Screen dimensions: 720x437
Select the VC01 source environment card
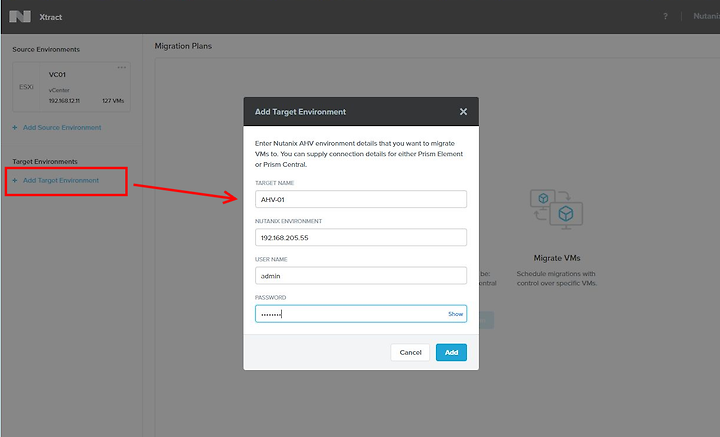pyautogui.click(x=71, y=87)
